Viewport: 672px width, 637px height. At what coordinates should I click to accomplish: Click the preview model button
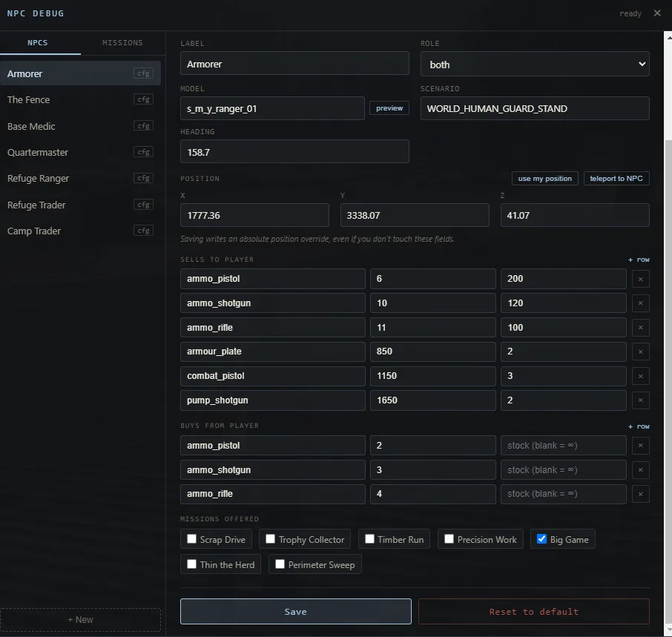tap(389, 108)
